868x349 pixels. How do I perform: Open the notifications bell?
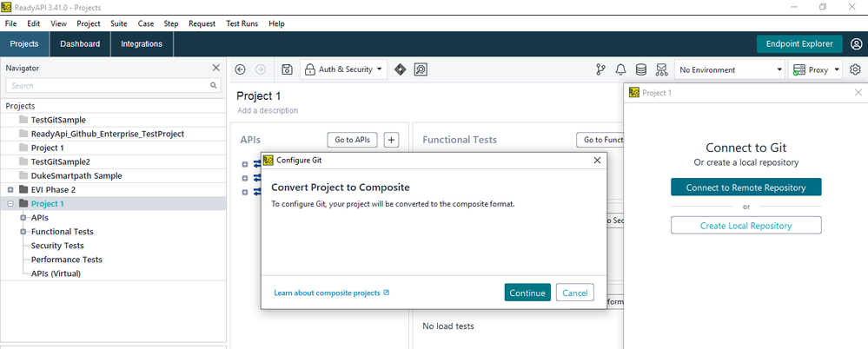click(620, 69)
